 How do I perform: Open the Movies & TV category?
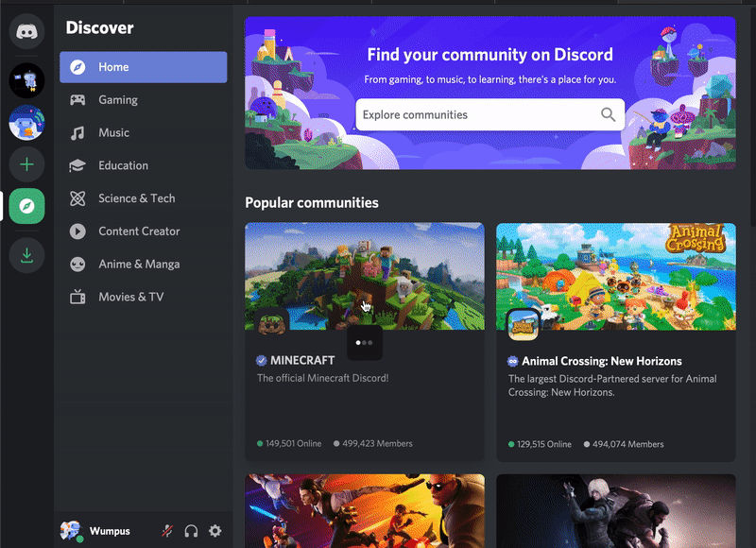[x=144, y=297]
